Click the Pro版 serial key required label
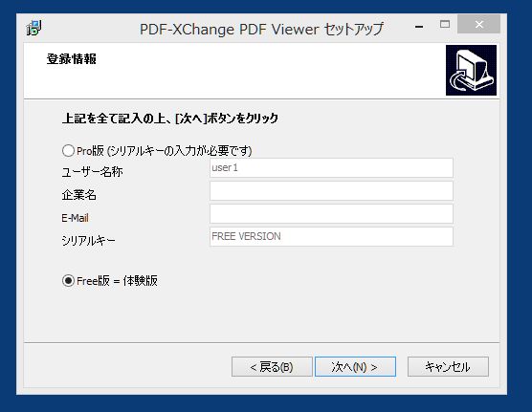 click(x=165, y=151)
